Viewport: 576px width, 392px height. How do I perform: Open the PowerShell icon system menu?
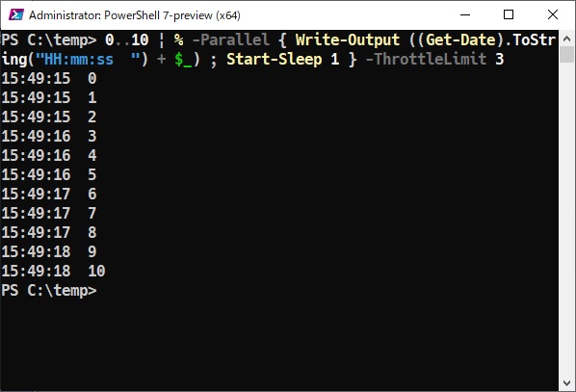point(16,15)
